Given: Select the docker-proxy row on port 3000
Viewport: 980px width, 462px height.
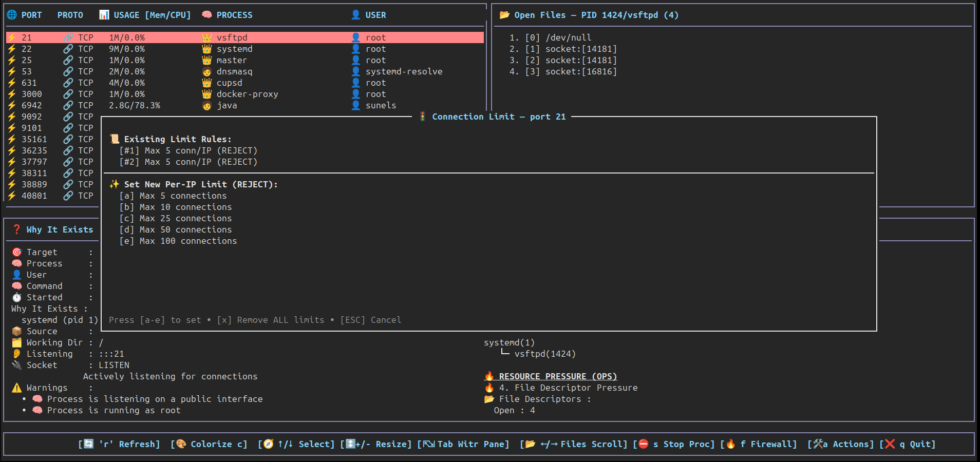Looking at the screenshot, I should tap(247, 94).
